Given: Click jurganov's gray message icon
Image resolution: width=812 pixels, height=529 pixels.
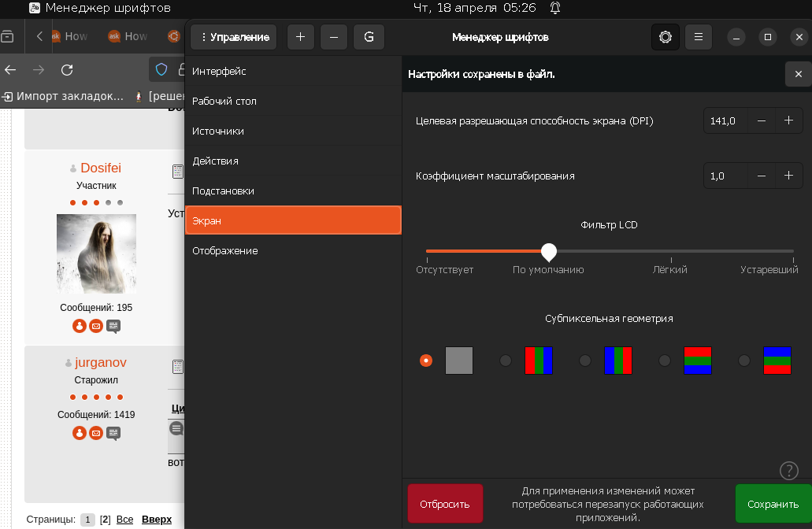Looking at the screenshot, I should 113,433.
